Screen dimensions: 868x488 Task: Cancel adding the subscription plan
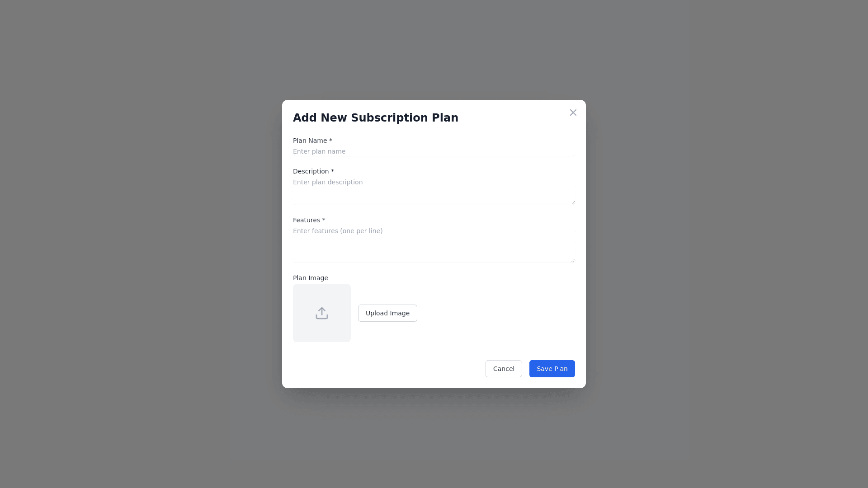503,369
